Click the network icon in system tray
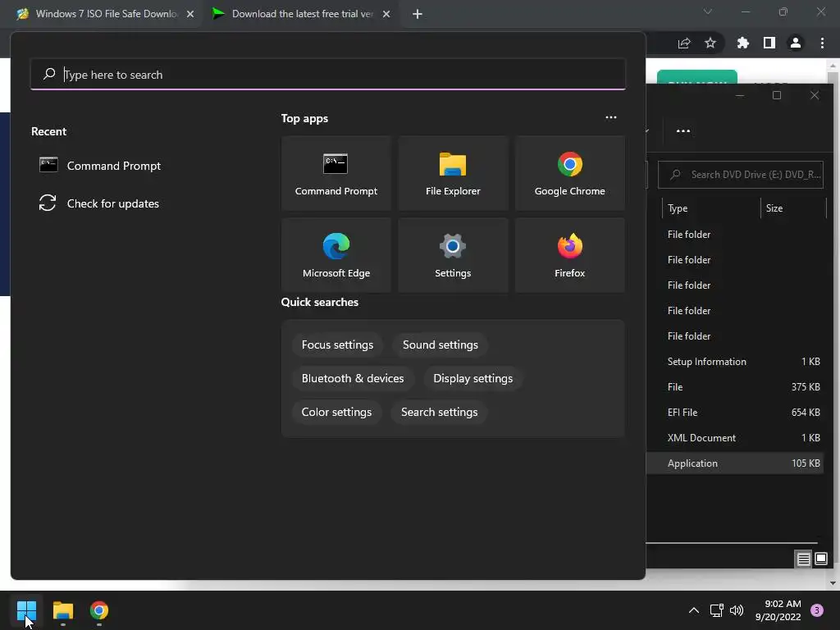Screen dimensions: 840x630 coord(716,610)
